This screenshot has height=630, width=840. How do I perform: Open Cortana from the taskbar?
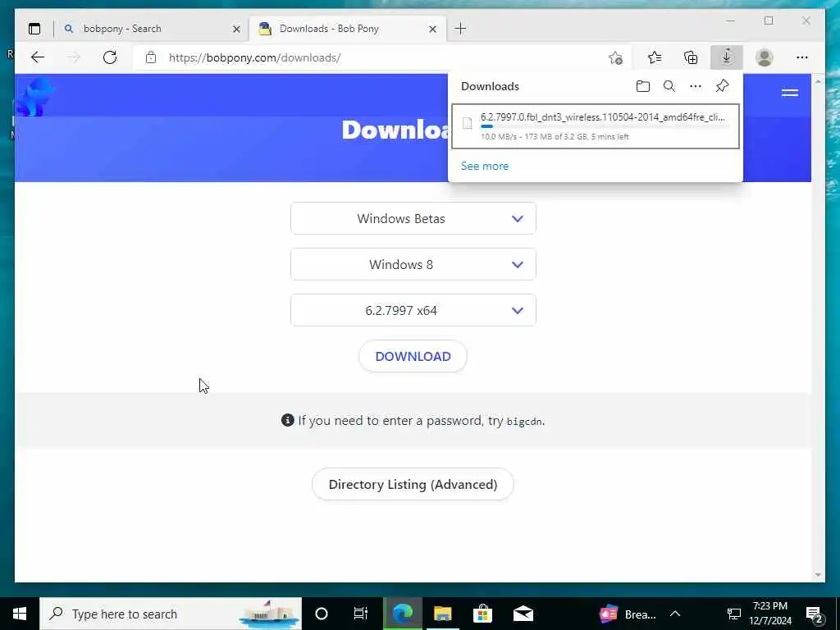coord(322,614)
